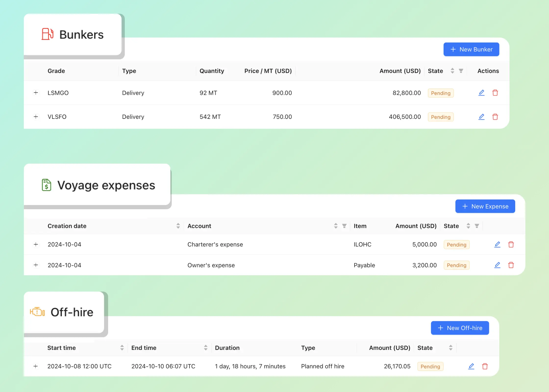Sort bunkers table by State
Viewport: 549px width, 392px height.
(x=452, y=71)
